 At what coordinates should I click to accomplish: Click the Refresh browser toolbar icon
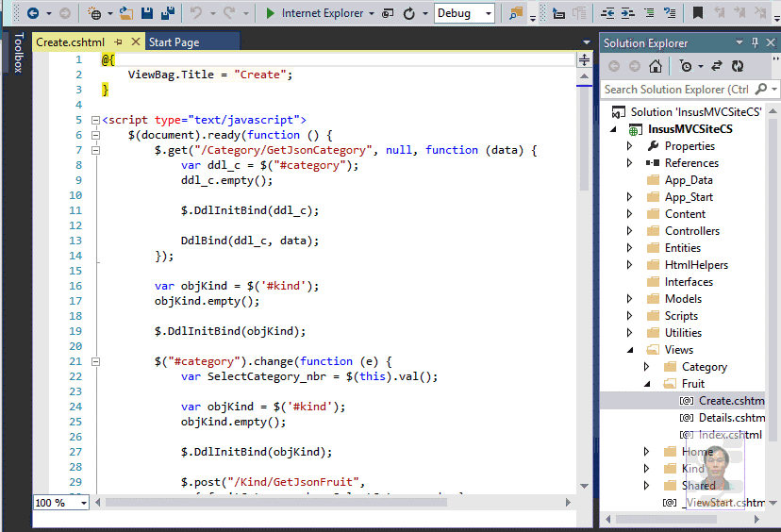tap(409, 13)
